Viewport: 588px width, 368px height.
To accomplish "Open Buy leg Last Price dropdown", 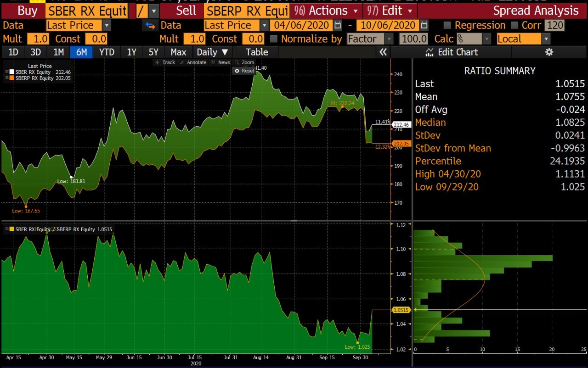I will 107,26.
